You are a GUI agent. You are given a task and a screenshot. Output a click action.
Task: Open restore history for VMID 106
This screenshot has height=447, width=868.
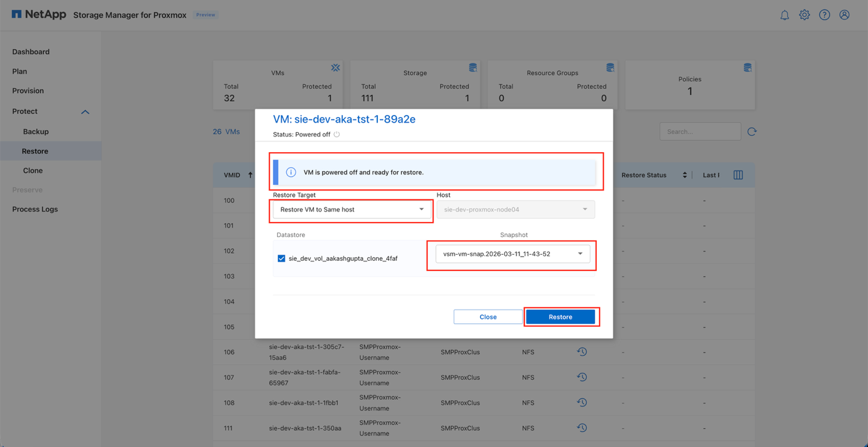click(x=582, y=351)
